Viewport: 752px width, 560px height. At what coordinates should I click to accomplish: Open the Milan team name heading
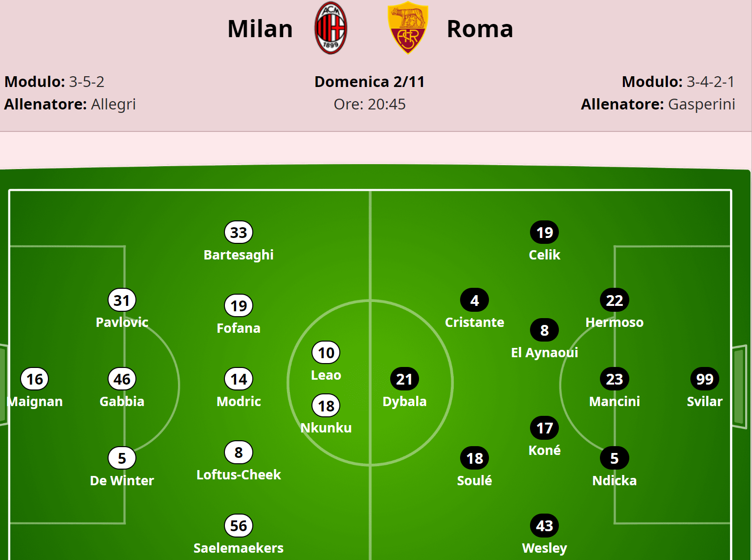[260, 29]
